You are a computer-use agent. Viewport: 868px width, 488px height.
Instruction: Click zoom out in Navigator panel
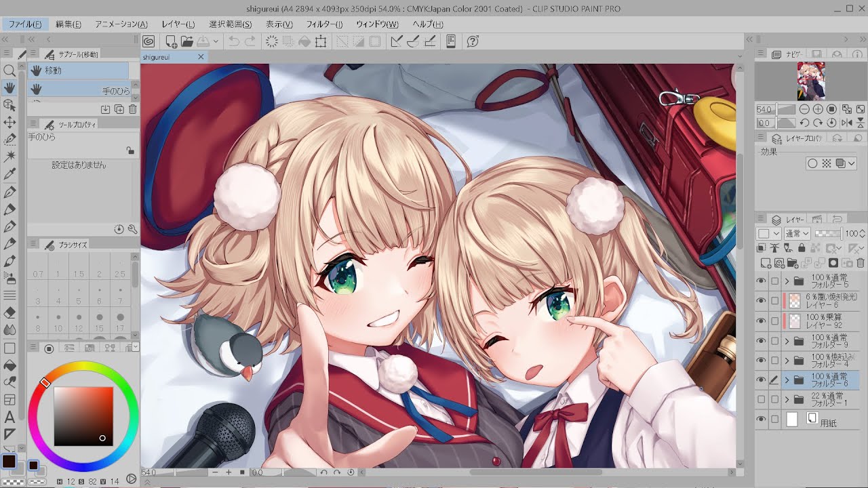pos(804,109)
